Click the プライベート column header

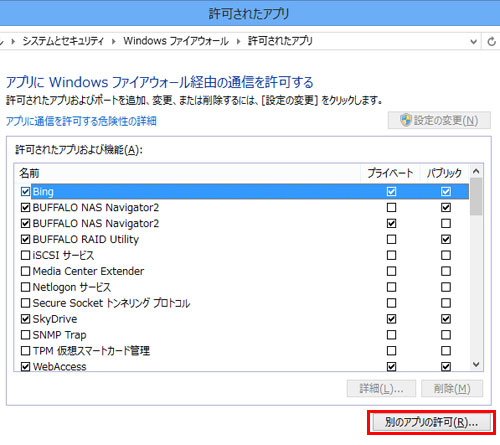(x=390, y=173)
